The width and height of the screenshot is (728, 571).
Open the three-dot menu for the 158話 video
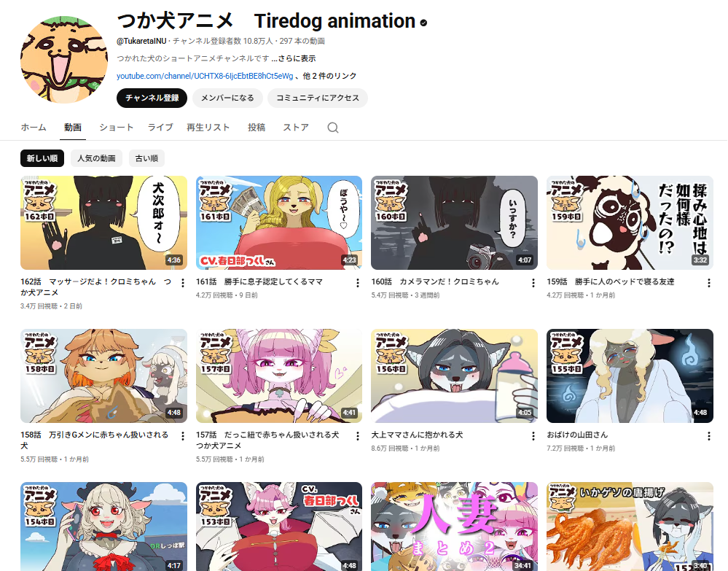point(182,436)
